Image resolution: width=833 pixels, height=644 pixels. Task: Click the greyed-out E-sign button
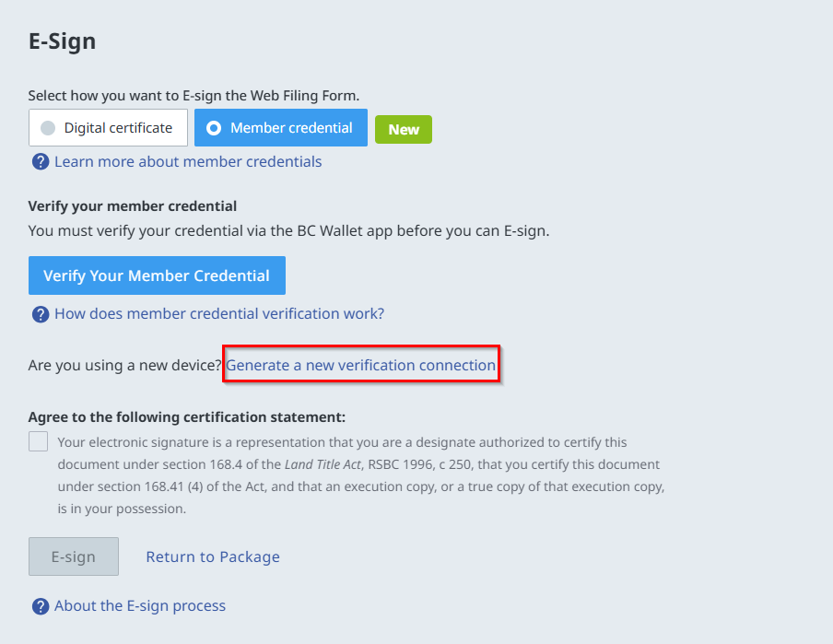[74, 556]
